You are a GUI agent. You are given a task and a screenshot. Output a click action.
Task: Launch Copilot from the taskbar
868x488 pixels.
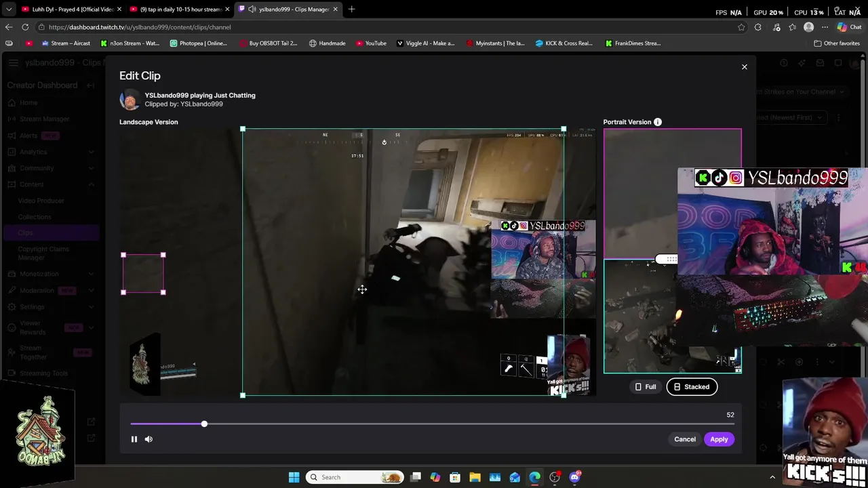click(435, 477)
